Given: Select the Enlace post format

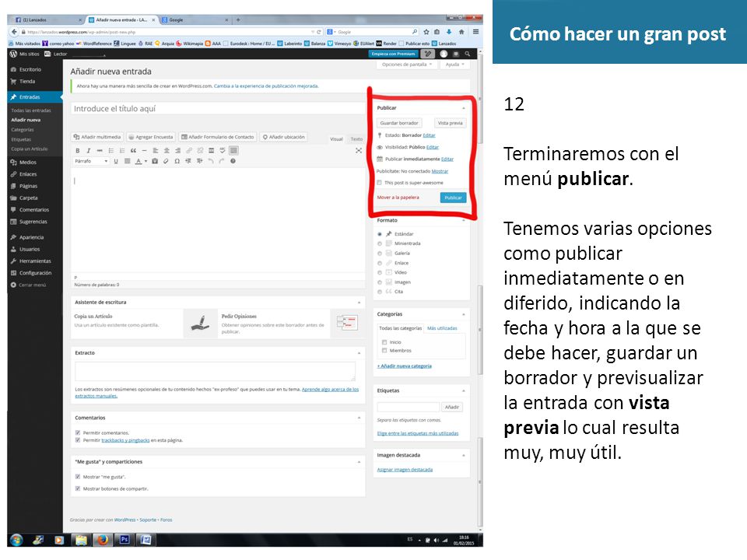Looking at the screenshot, I should (380, 263).
